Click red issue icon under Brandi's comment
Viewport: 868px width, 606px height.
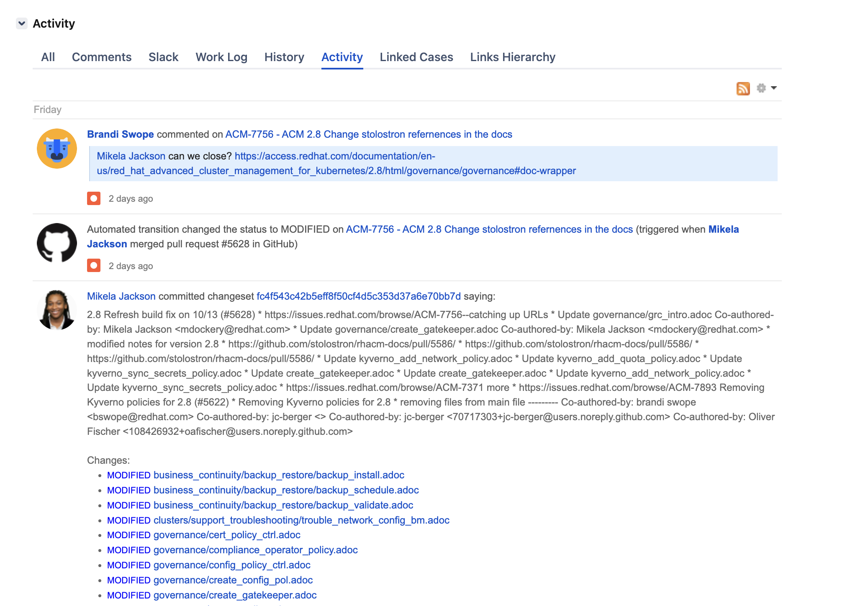point(94,198)
